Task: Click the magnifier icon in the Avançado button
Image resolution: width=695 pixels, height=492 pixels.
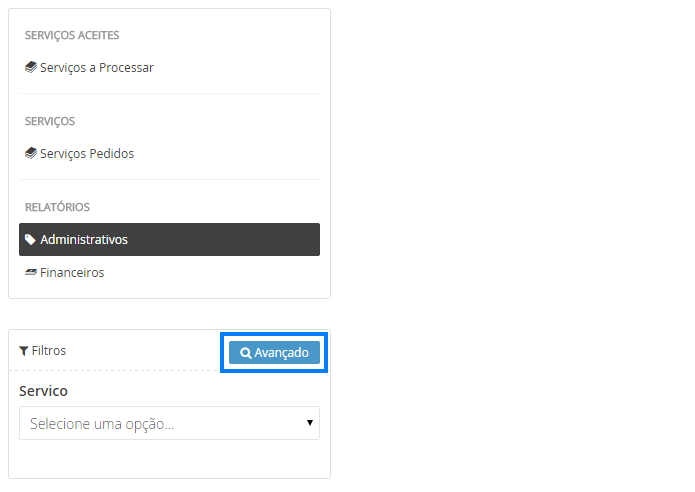Action: 246,353
